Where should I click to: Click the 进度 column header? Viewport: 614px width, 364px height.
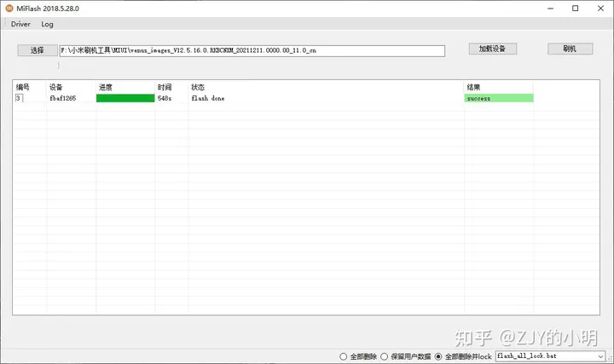[x=106, y=87]
